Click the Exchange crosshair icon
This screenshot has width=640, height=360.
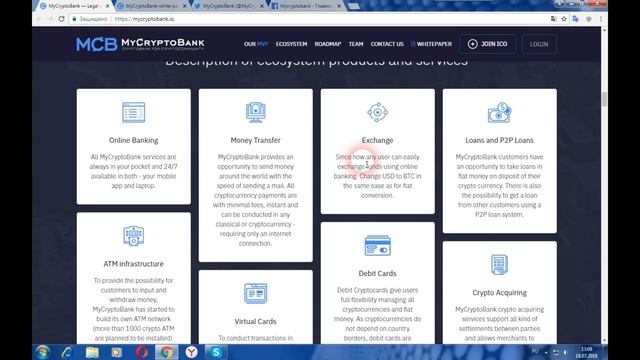378,112
